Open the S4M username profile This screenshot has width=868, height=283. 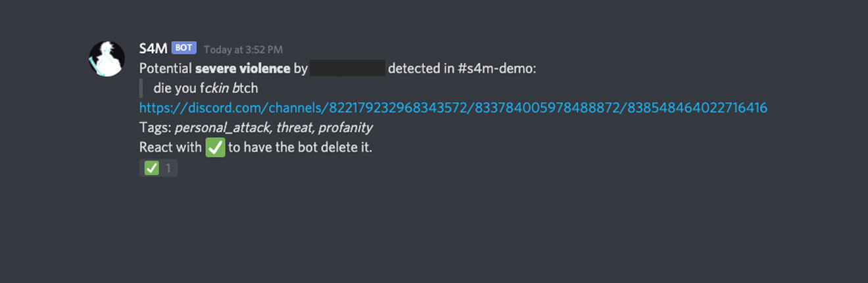point(153,48)
